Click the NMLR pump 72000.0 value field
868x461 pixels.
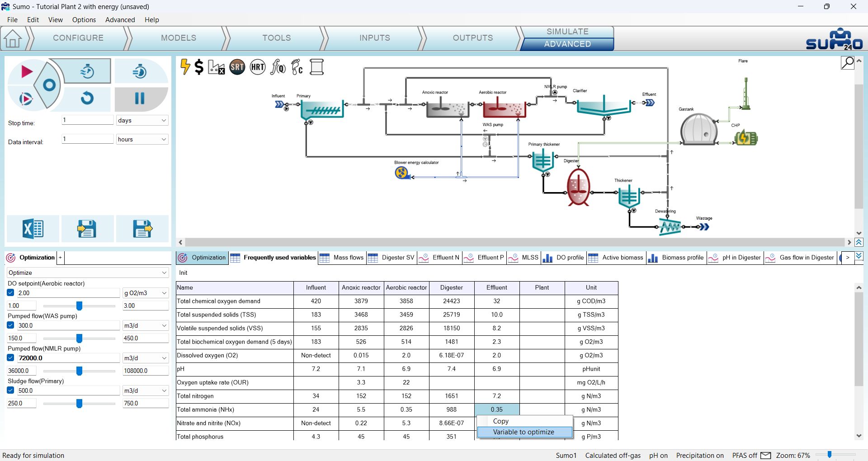[x=69, y=358]
